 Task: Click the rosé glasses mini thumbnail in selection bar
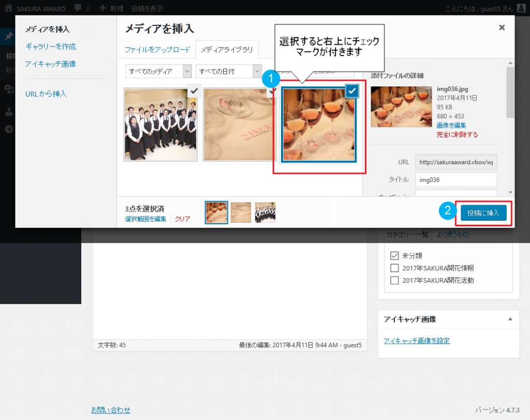tap(216, 212)
